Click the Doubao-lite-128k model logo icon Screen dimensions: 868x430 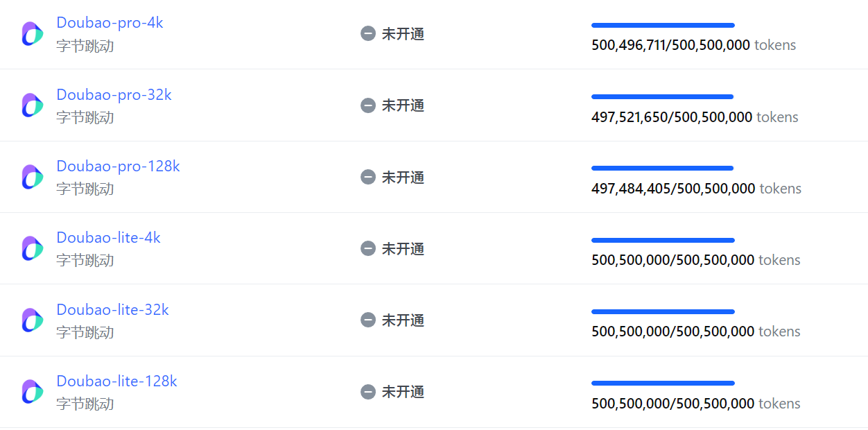(x=32, y=392)
